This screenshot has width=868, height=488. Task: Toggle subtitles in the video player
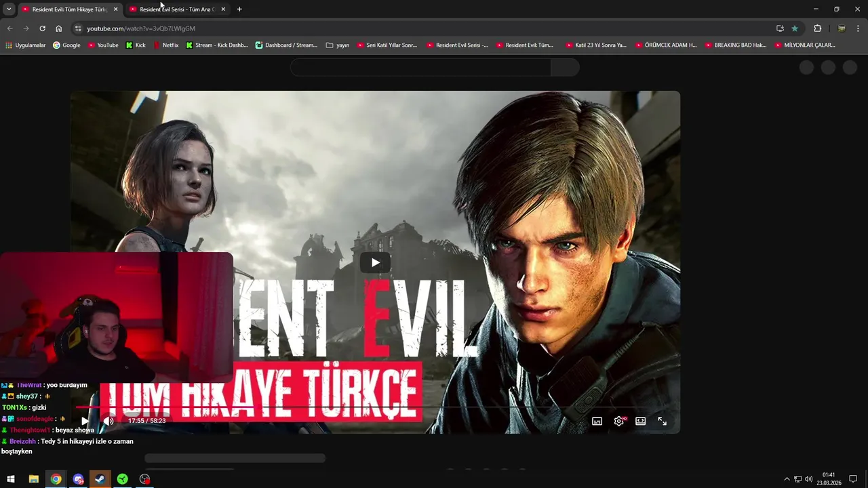click(597, 421)
